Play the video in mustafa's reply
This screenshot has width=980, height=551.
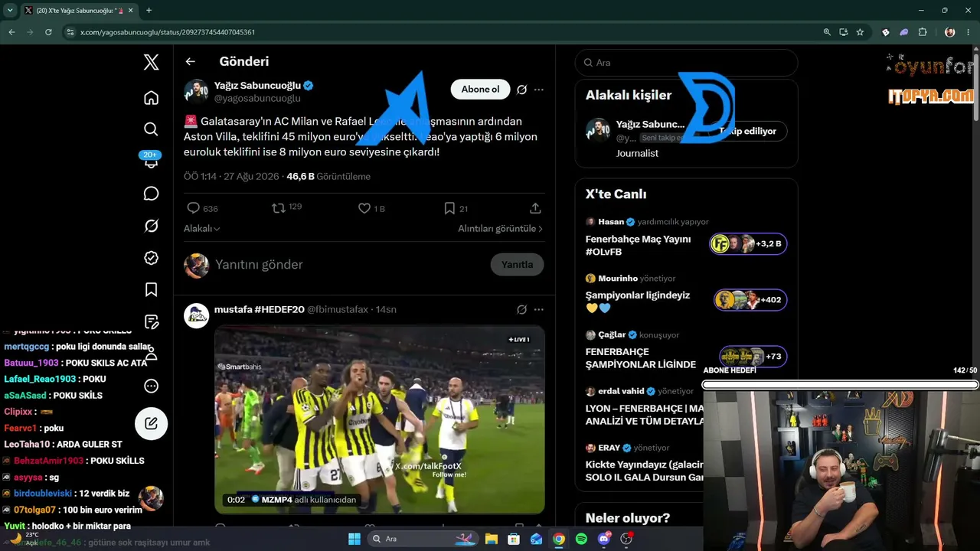(380, 419)
